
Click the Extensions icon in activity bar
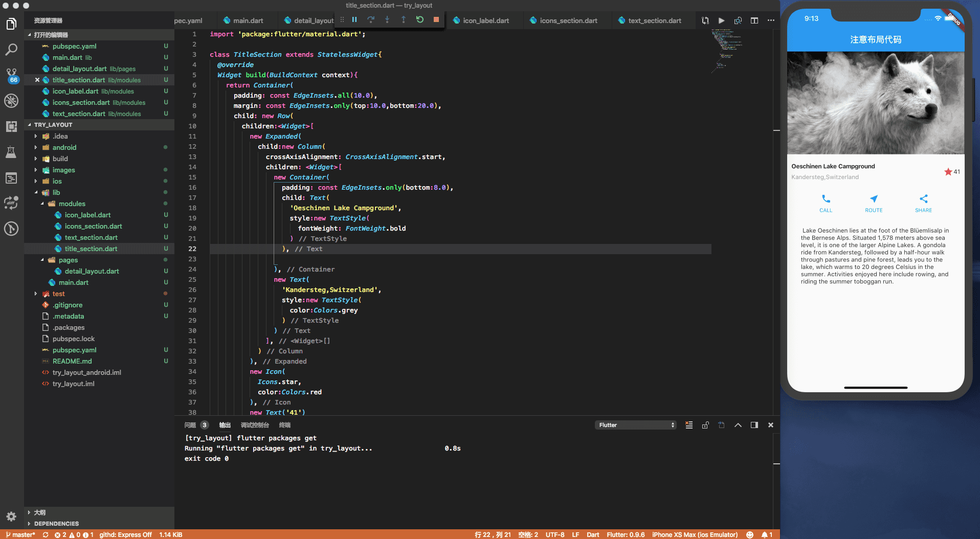click(x=11, y=126)
